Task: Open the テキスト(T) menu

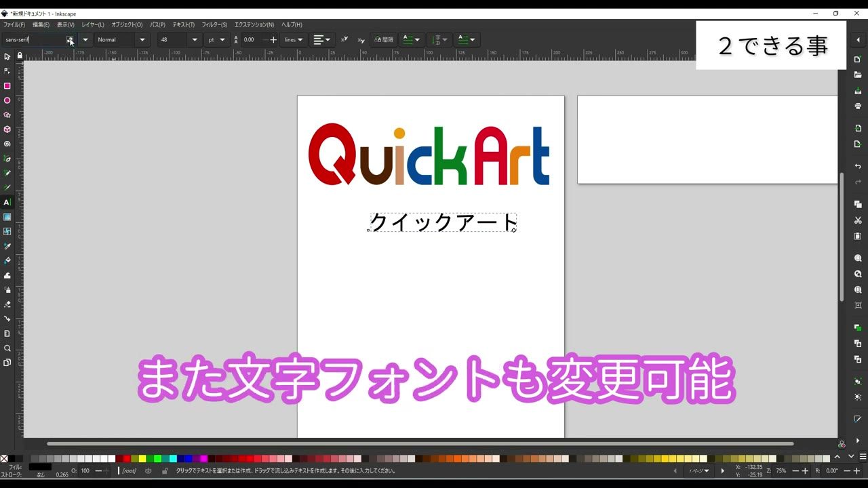Action: pyautogui.click(x=183, y=25)
